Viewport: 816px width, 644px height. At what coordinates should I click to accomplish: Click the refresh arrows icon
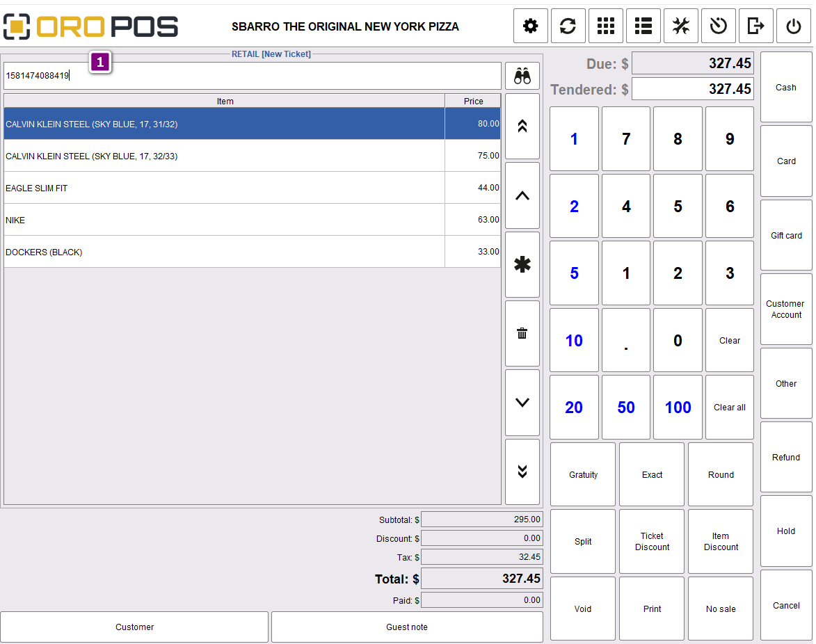coord(568,26)
